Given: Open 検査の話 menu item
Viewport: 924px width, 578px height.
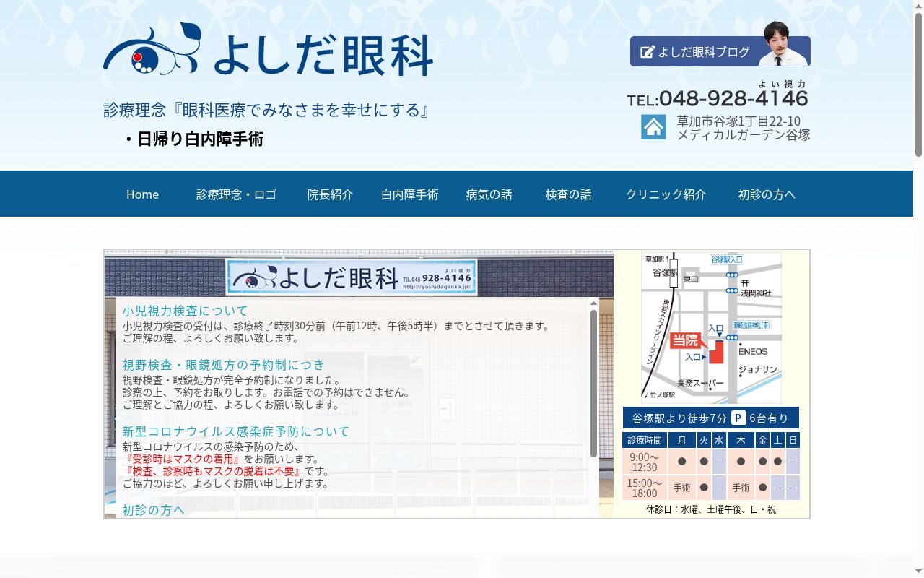Looking at the screenshot, I should (x=568, y=194).
